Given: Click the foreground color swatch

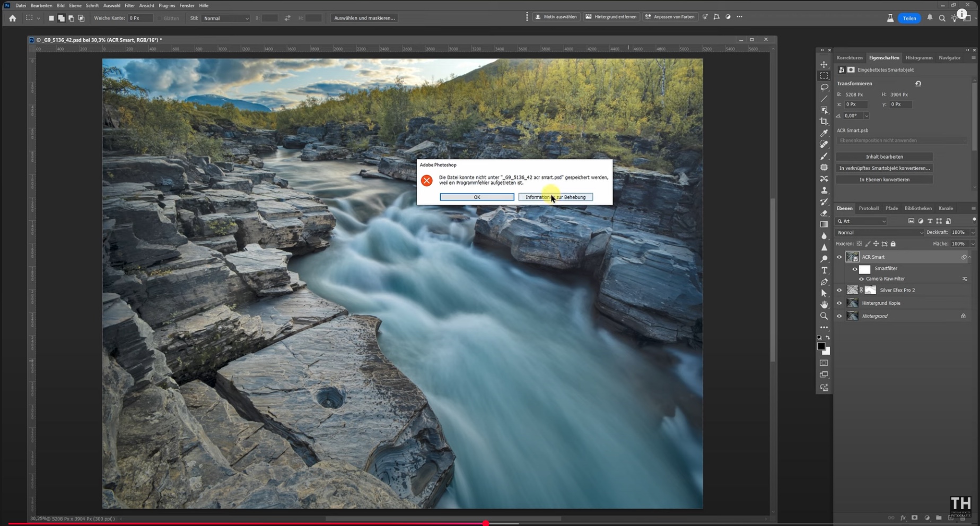Looking at the screenshot, I should 821,346.
